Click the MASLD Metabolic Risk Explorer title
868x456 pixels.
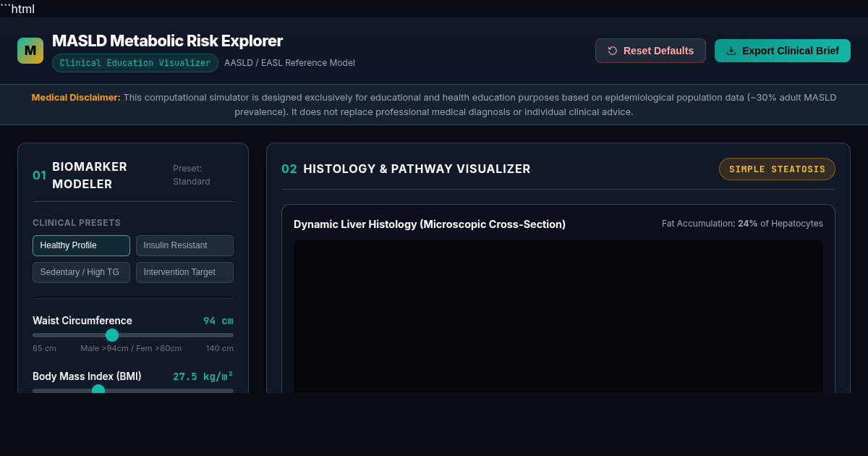[167, 41]
